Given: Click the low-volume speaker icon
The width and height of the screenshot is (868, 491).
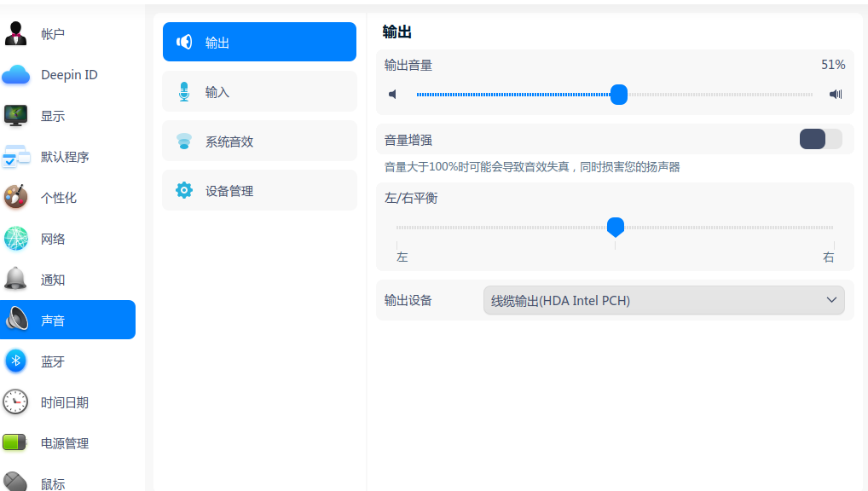Looking at the screenshot, I should (393, 95).
